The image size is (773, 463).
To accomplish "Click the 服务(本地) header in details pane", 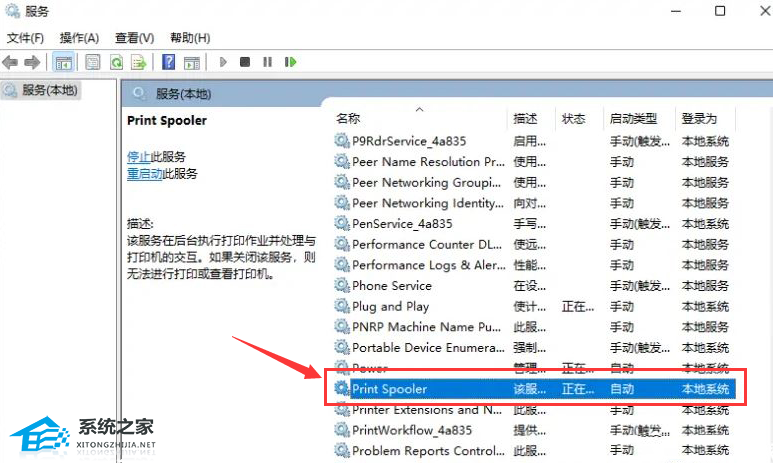I will pyautogui.click(x=183, y=94).
